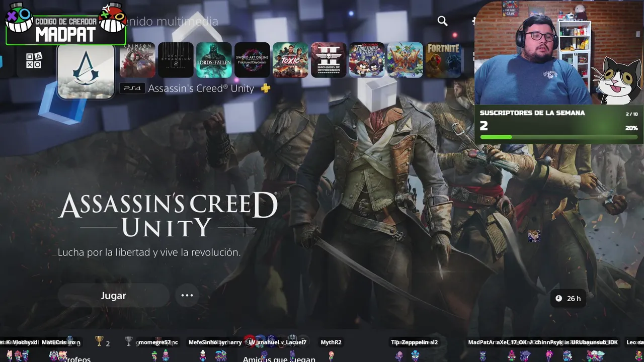The image size is (644, 362).
Task: Click the PS4 platform badge
Action: (x=133, y=88)
